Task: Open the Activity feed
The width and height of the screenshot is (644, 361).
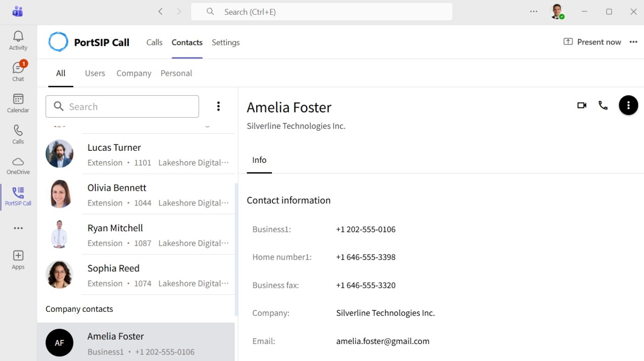Action: coord(17,40)
